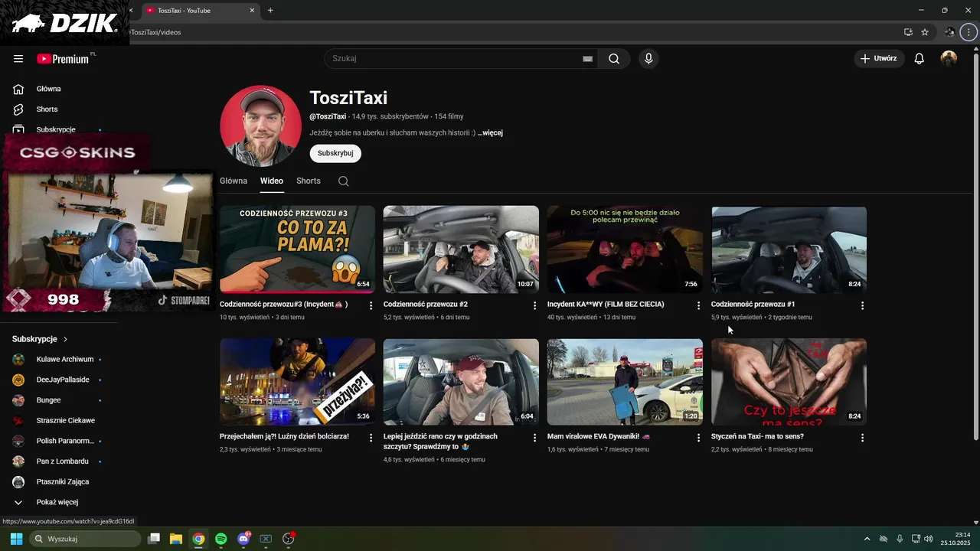980x551 pixels.
Task: Search within channel magnifier icon
Action: 343,181
